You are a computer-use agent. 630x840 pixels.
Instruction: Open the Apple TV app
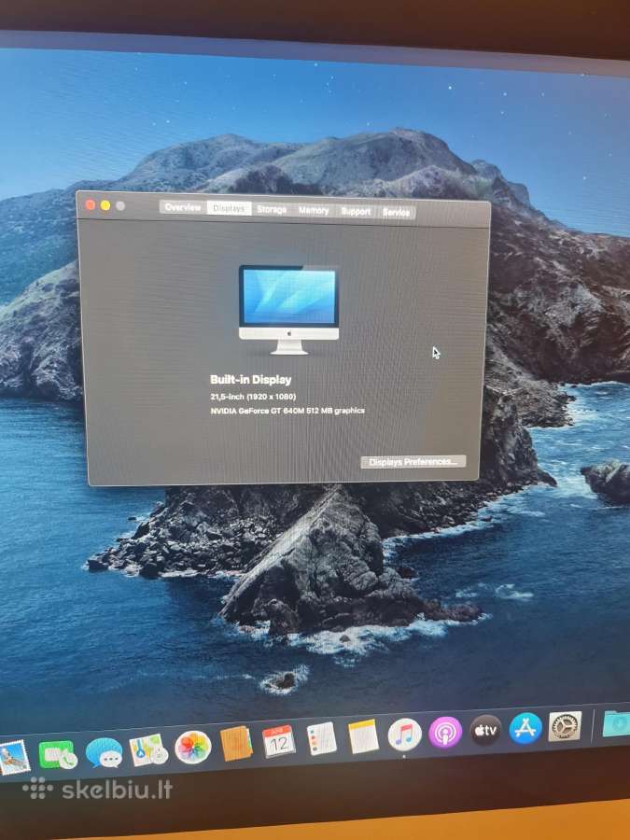coord(485,730)
